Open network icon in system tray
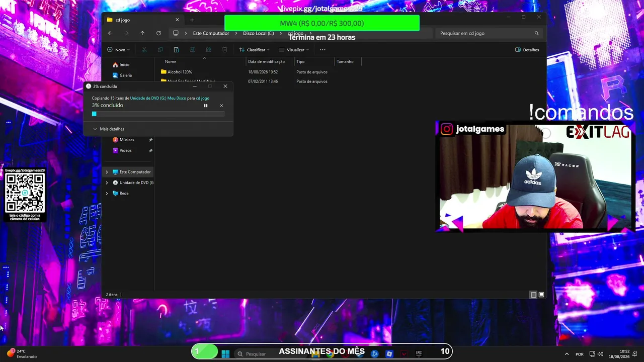This screenshot has width=644, height=362. (592, 354)
